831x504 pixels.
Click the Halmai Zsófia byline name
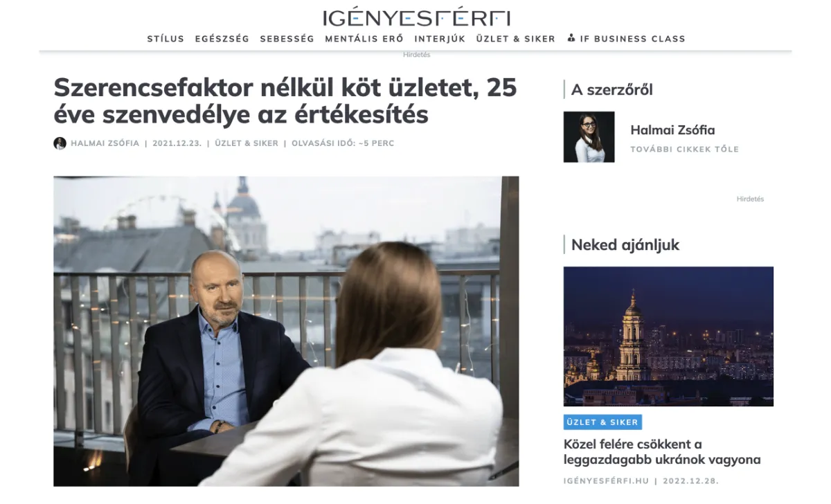click(x=105, y=143)
